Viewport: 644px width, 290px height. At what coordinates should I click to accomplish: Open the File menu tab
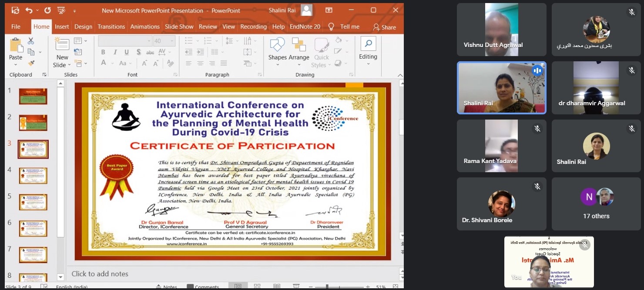tap(16, 27)
